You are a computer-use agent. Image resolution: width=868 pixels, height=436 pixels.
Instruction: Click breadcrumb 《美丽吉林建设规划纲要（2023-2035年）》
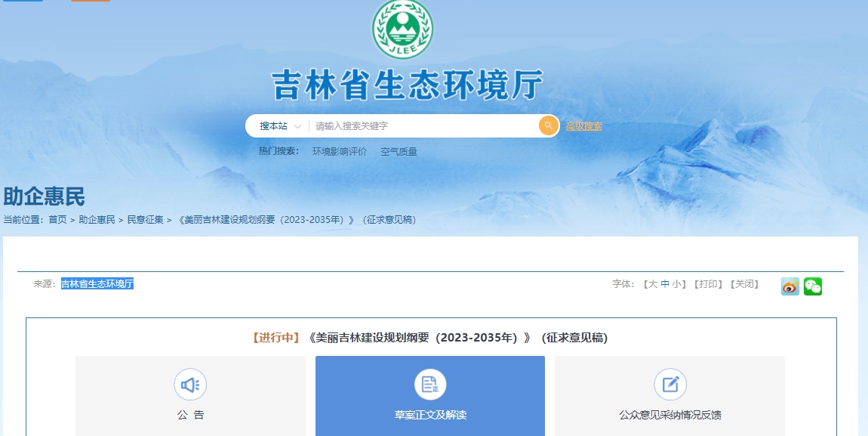(x=297, y=220)
